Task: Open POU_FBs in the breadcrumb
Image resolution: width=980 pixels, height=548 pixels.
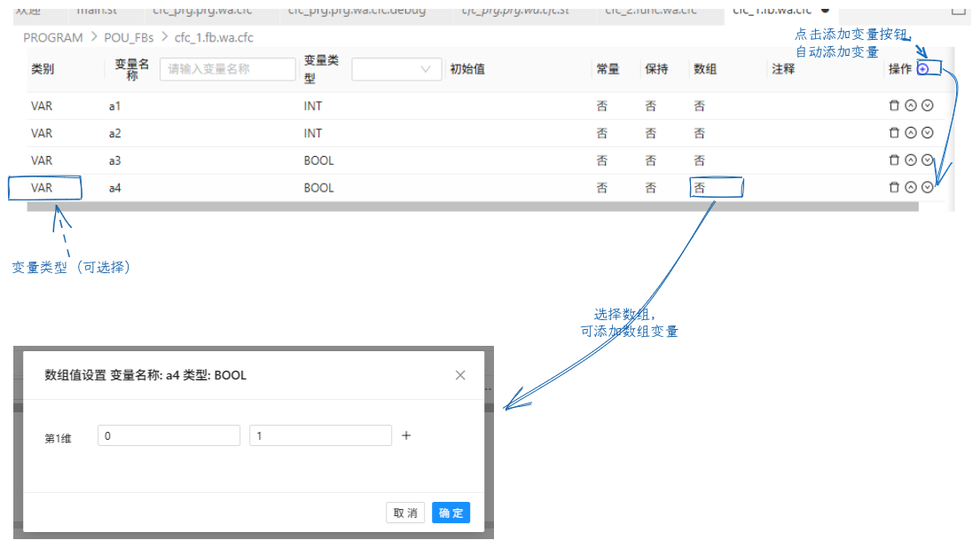Action: click(129, 37)
